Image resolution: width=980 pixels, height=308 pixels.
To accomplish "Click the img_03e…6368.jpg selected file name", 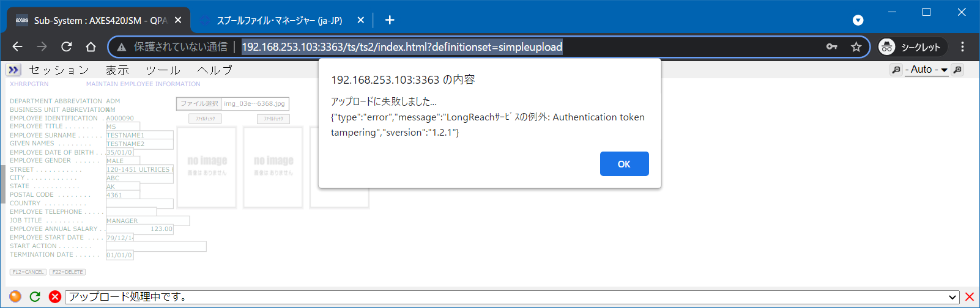I will (254, 103).
